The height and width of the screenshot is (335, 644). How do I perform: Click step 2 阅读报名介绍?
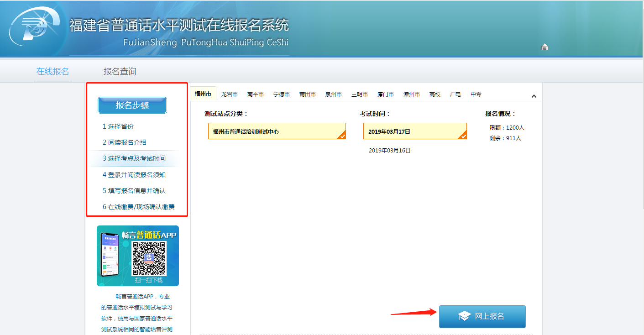tap(125, 142)
